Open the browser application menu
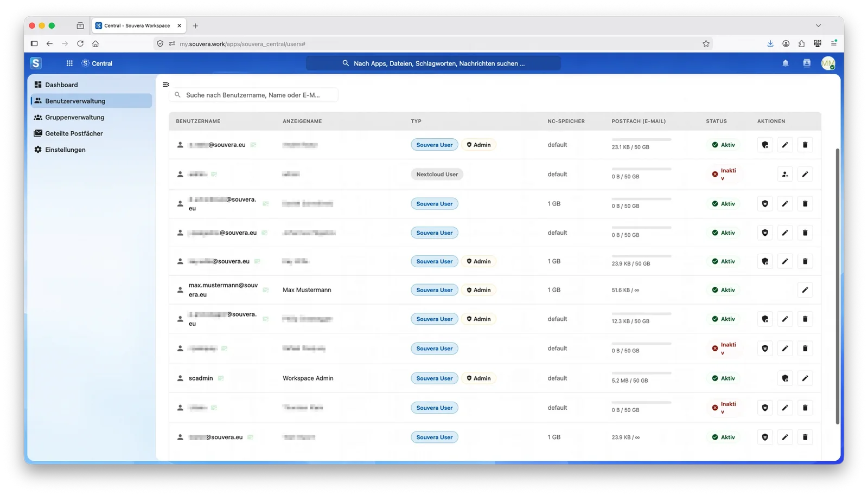 pos(834,44)
